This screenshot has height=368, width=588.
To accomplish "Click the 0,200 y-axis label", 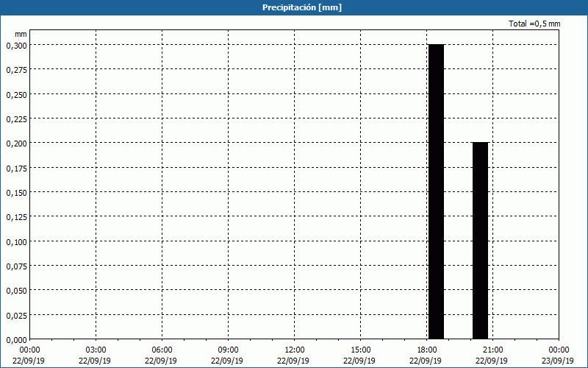I will pos(16,144).
